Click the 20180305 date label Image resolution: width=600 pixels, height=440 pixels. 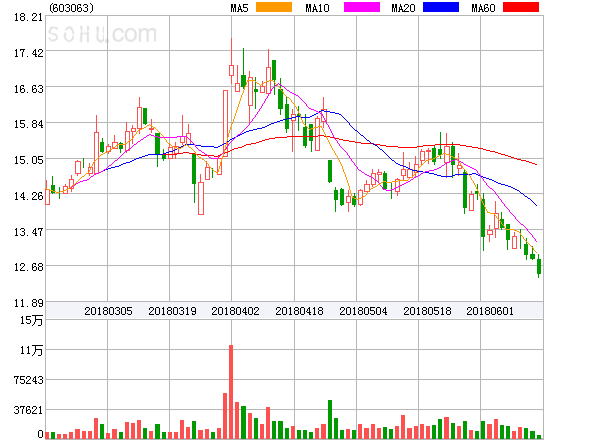tap(108, 311)
